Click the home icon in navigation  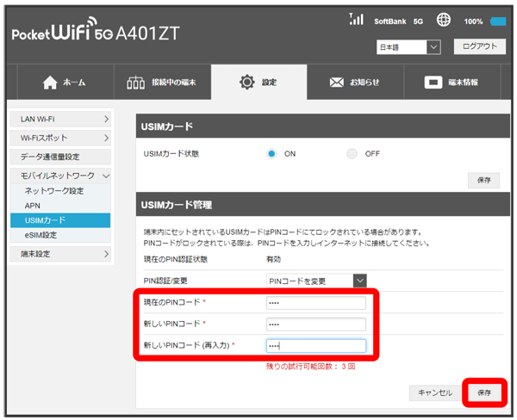point(51,83)
